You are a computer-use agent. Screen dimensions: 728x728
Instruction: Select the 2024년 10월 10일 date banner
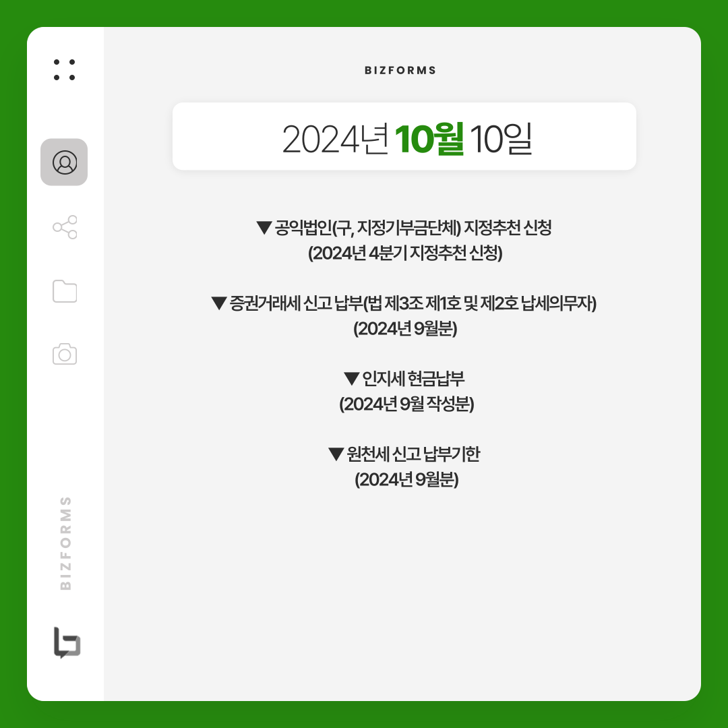pyautogui.click(x=404, y=136)
